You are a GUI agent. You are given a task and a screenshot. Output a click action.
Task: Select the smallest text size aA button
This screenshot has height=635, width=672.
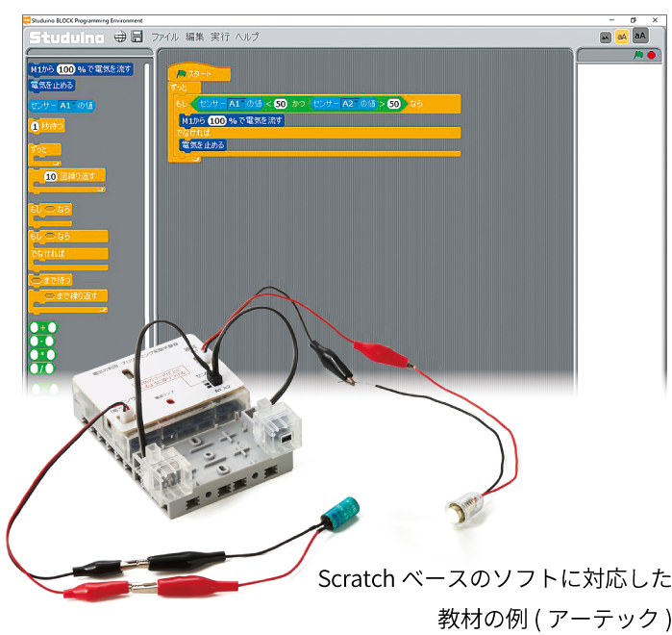tap(605, 38)
